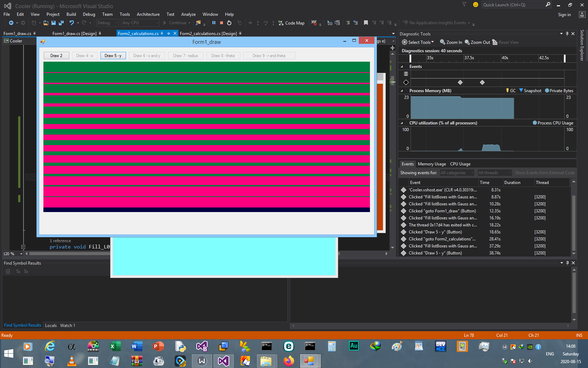The image size is (588, 368).
Task: Collapse the Process Memory graph section
Action: pyautogui.click(x=402, y=91)
